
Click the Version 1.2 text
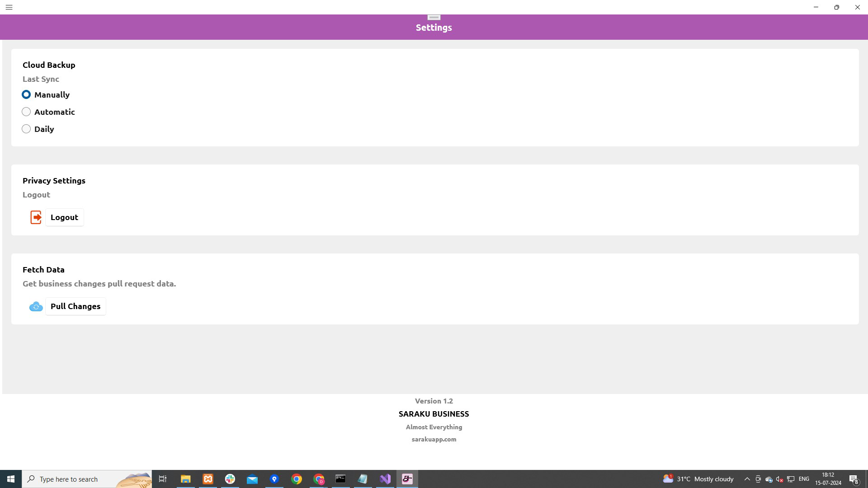pos(434,401)
